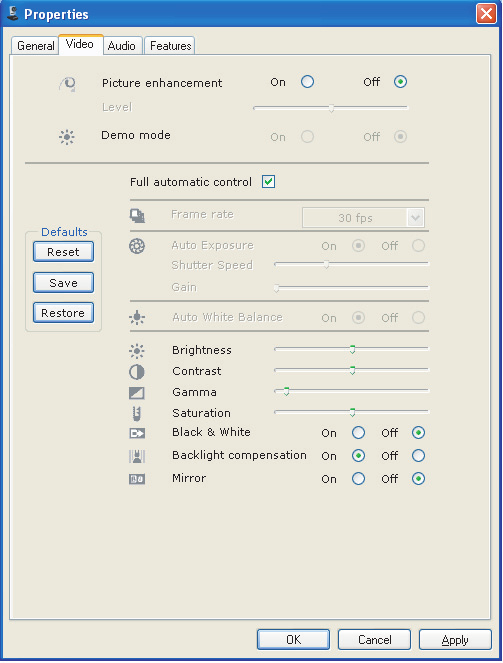Click the Contrast half-circle icon

(137, 372)
